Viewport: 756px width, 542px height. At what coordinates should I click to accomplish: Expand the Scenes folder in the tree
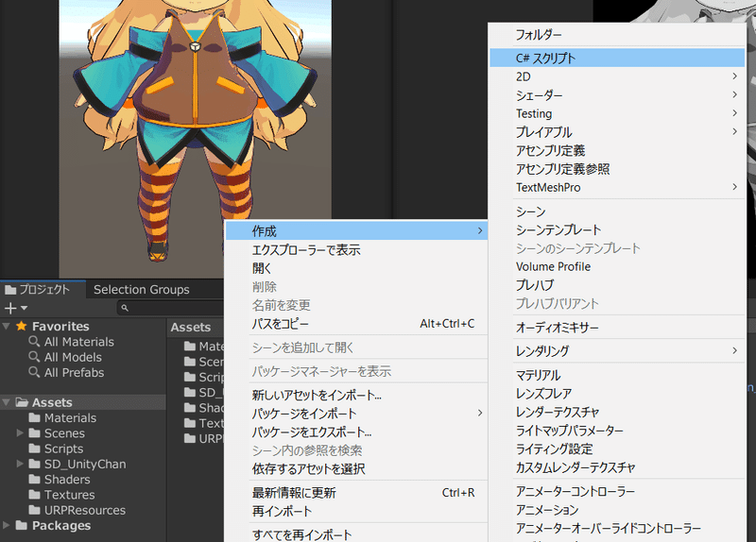(20, 433)
